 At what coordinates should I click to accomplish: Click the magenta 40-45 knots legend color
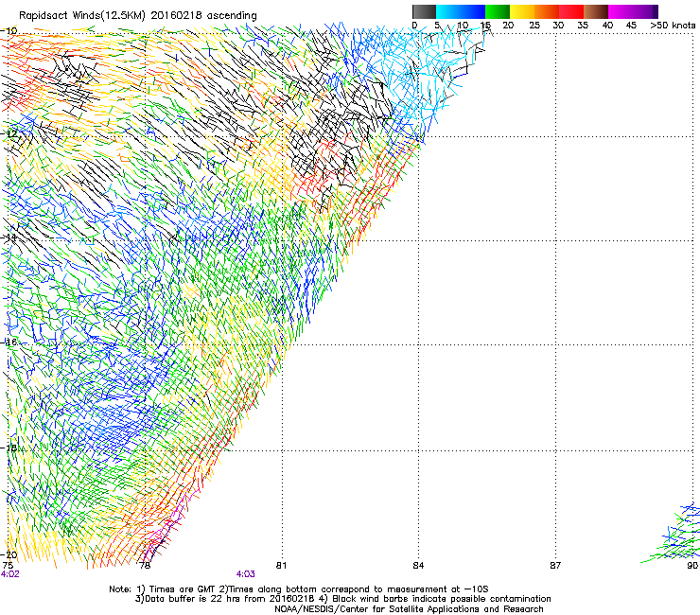(621, 11)
